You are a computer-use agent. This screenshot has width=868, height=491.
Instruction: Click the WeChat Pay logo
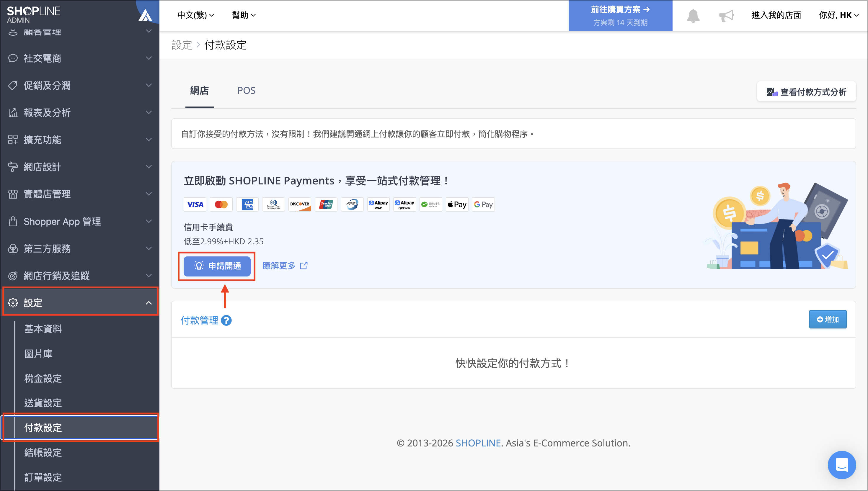click(x=431, y=204)
